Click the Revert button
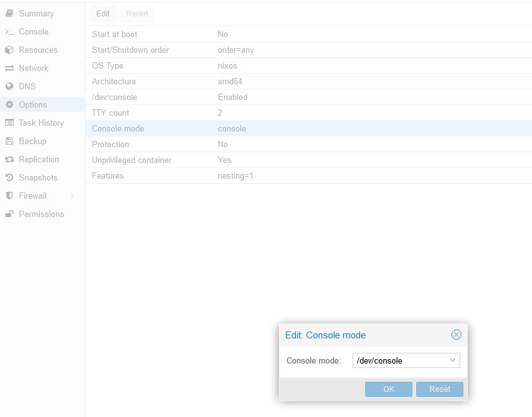 pyautogui.click(x=136, y=13)
